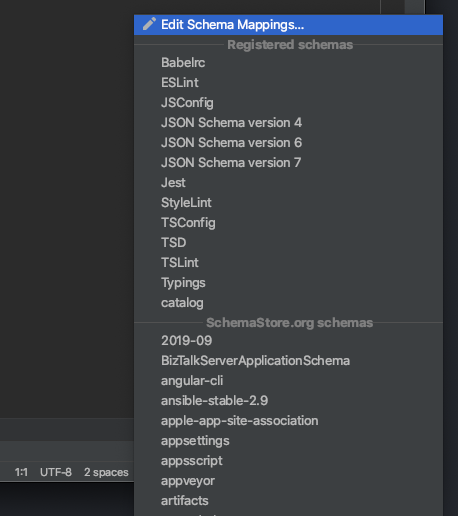Select the TSConfig schema

click(x=288, y=223)
